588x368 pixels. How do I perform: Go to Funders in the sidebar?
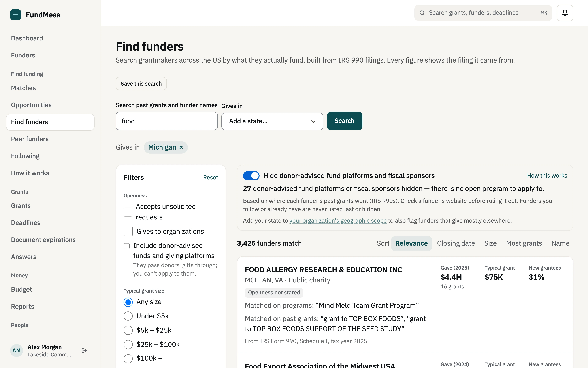(x=50, y=56)
